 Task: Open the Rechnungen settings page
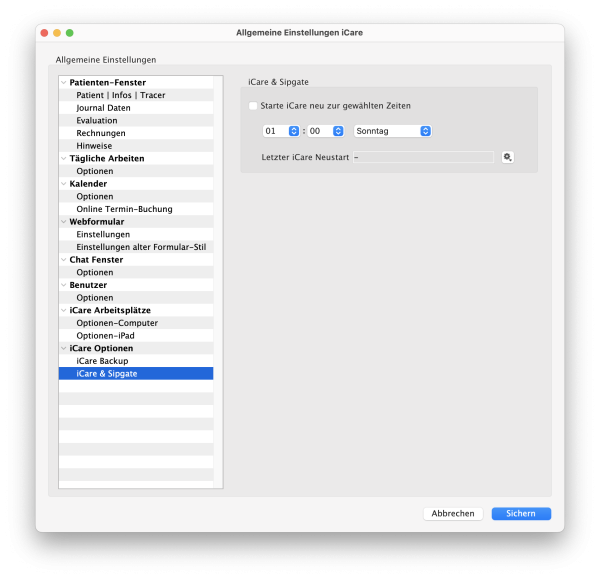[101, 133]
